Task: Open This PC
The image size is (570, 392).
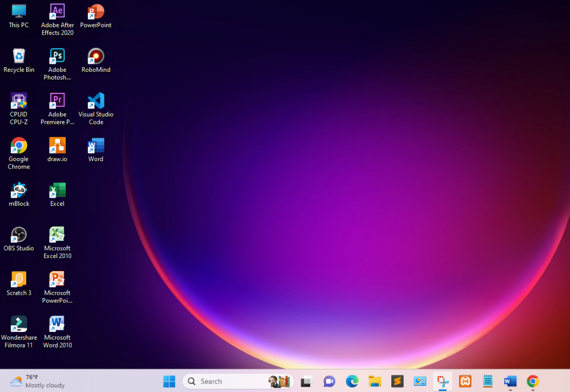Action: click(18, 12)
